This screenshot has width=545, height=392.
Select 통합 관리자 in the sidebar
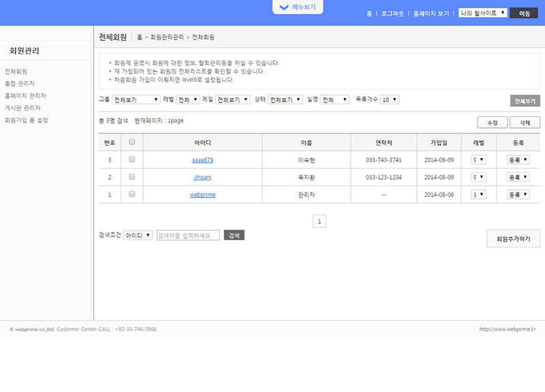point(20,84)
